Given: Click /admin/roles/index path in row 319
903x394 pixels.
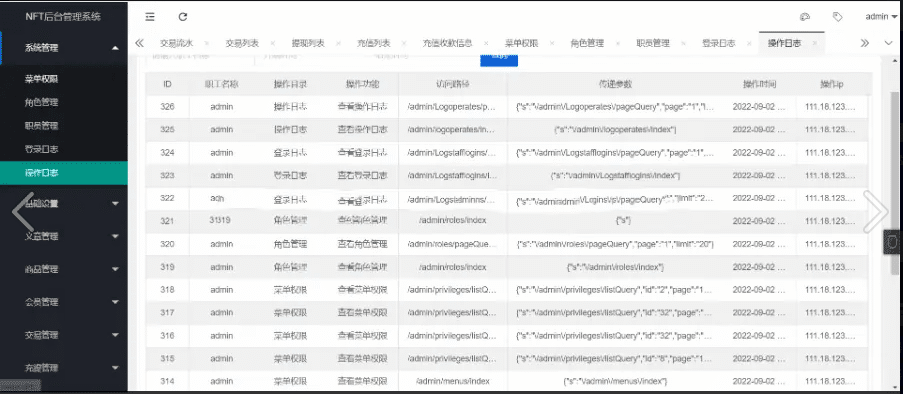Looking at the screenshot, I should click(452, 267).
